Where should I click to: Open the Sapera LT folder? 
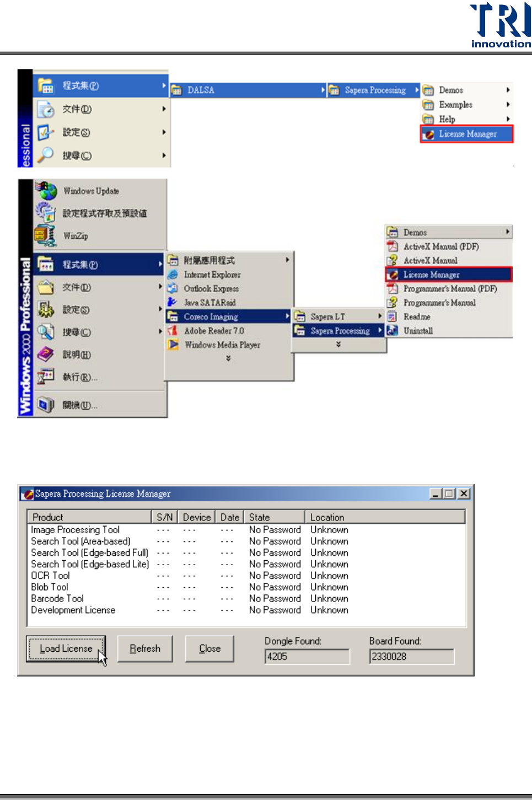tap(338, 316)
